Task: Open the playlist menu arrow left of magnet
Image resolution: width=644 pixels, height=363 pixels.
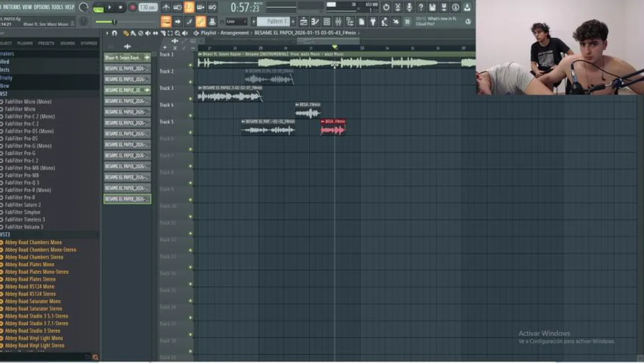Action: (107, 33)
